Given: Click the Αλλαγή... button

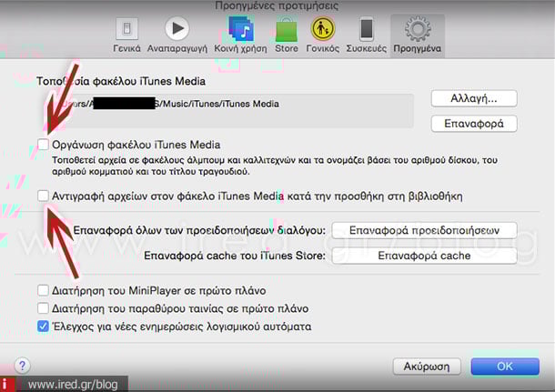Looking at the screenshot, I should [474, 98].
